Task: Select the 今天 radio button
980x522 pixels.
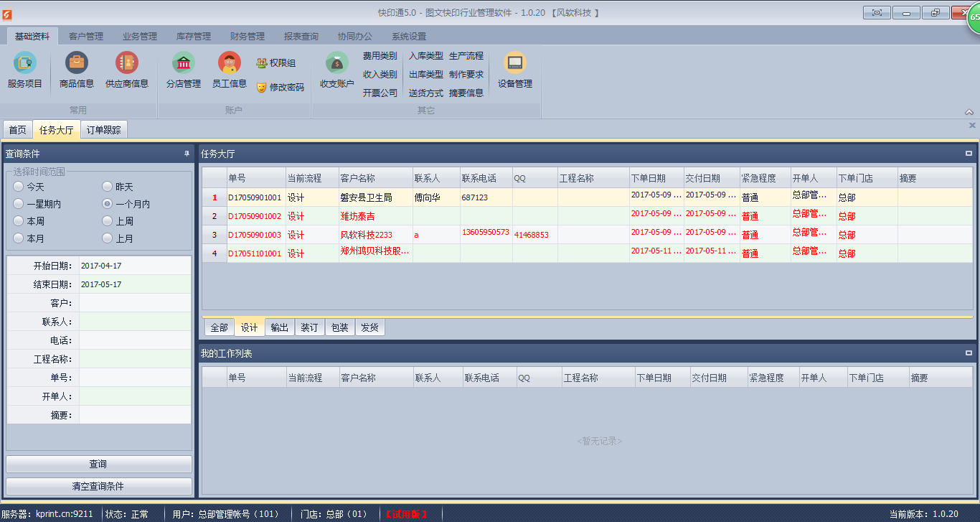Action: coord(18,187)
